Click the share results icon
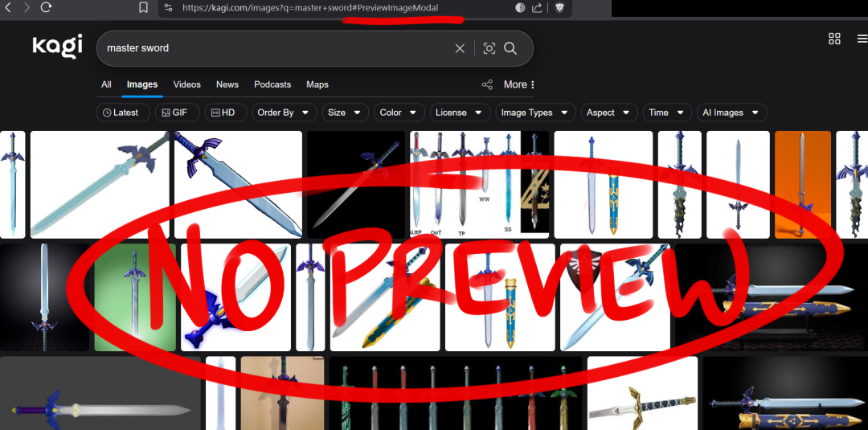The height and width of the screenshot is (430, 868). click(x=487, y=84)
